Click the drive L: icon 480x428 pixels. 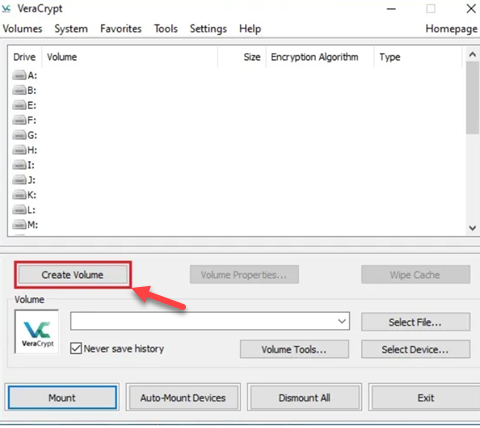tap(19, 210)
